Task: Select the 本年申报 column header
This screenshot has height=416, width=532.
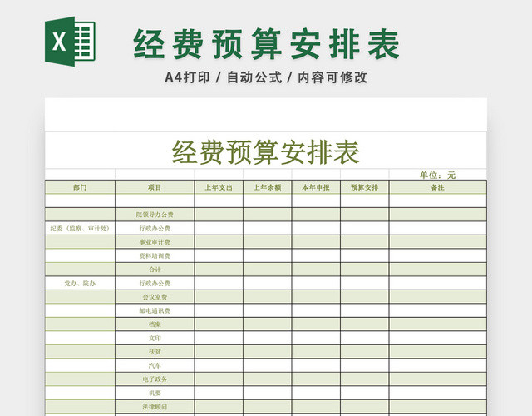Action: 316,187
